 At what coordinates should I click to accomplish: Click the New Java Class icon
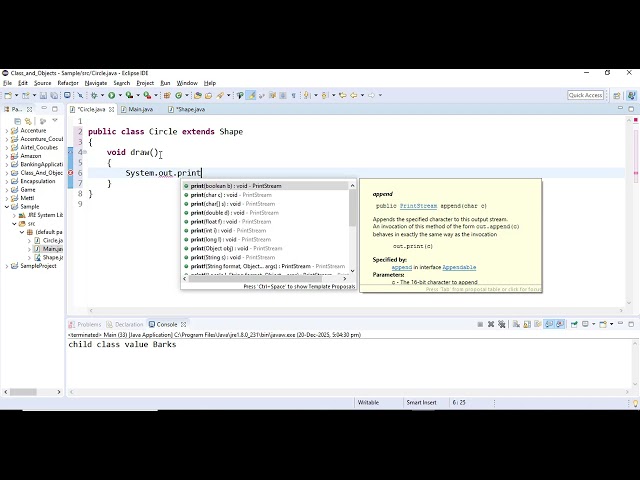click(x=178, y=96)
